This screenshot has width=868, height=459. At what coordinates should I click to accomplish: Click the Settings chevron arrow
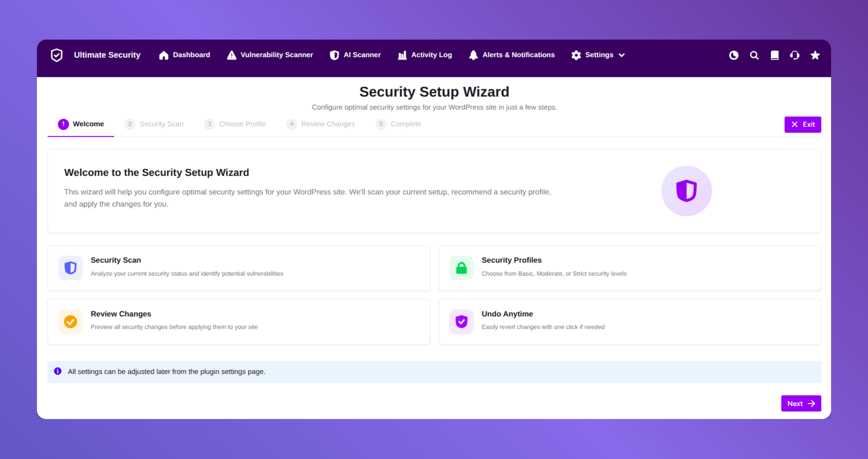[x=621, y=55]
